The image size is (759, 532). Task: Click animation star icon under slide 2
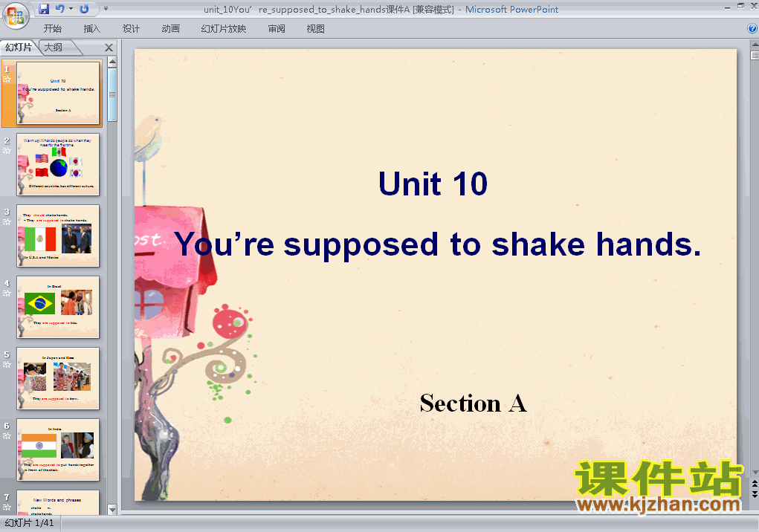pyautogui.click(x=7, y=150)
